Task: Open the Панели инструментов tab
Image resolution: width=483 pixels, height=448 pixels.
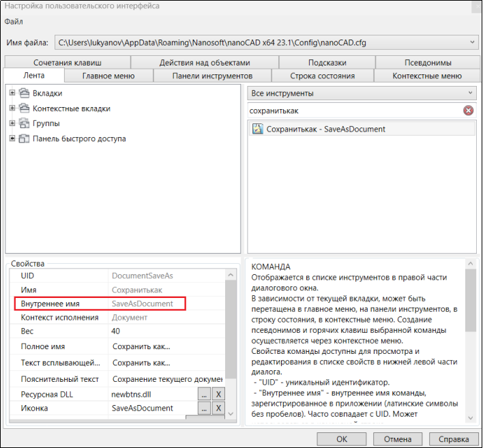Action: [x=212, y=76]
